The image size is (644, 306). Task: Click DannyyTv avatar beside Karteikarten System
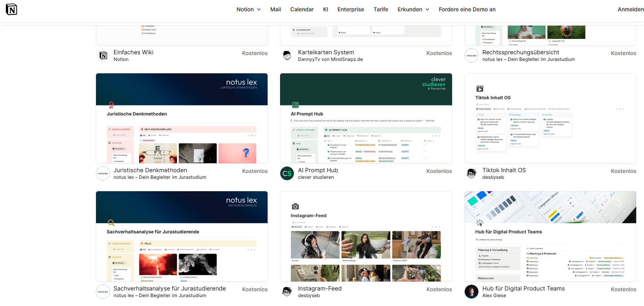coord(287,55)
